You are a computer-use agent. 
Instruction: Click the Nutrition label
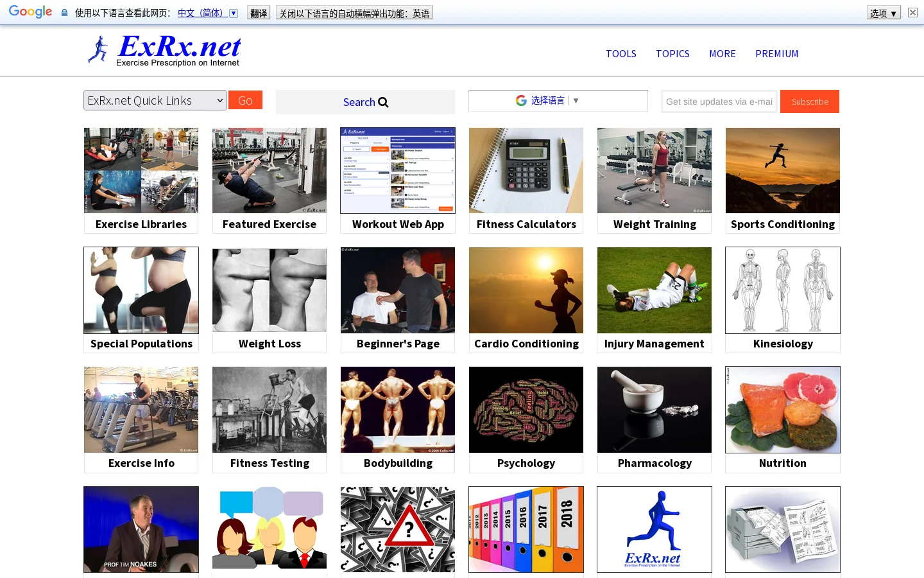coord(783,463)
